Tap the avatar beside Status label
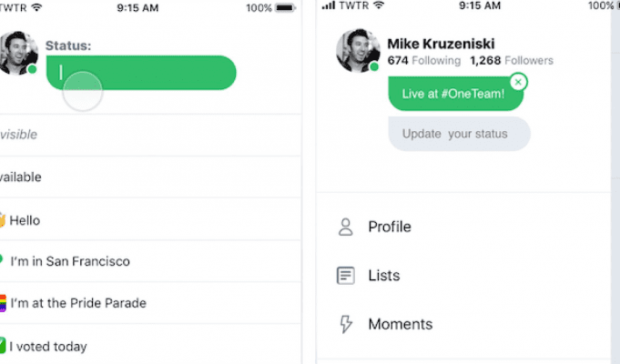620x364 pixels. pyautogui.click(x=17, y=53)
